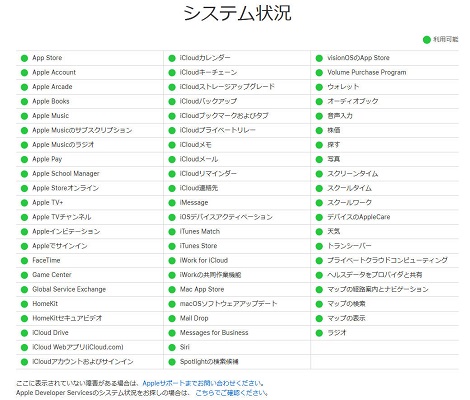Click the macOSソフトウェアアップデート entry
Screen dimensions: 470x400
click(228, 304)
